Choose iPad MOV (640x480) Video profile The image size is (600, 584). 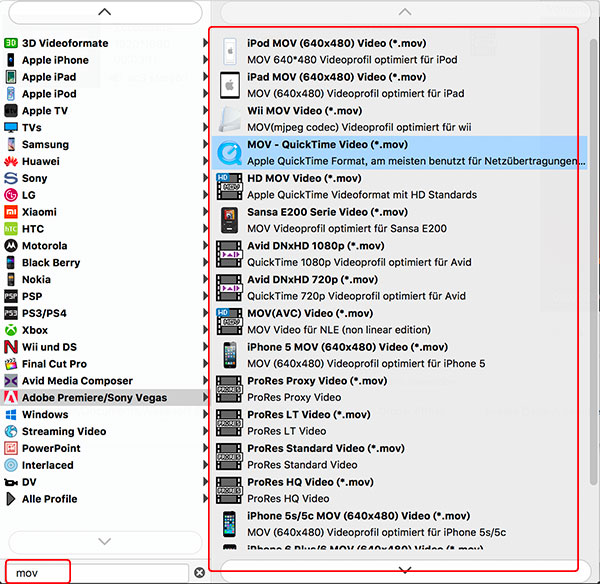[399, 85]
